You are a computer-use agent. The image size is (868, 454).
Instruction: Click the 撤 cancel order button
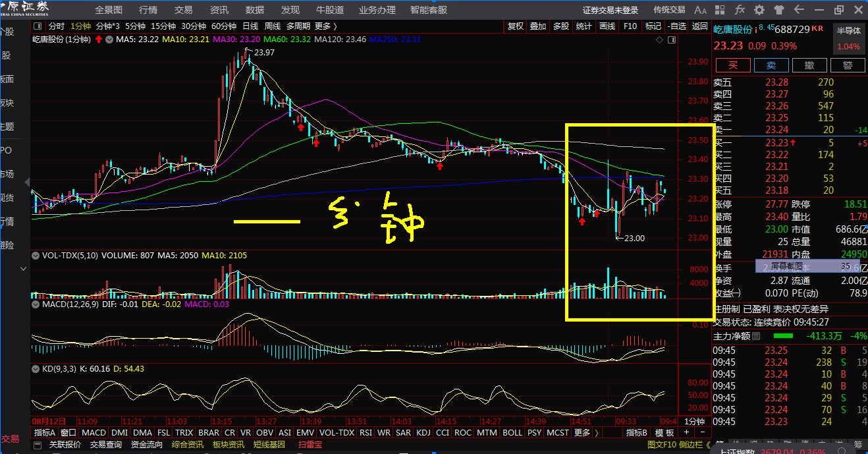click(809, 65)
